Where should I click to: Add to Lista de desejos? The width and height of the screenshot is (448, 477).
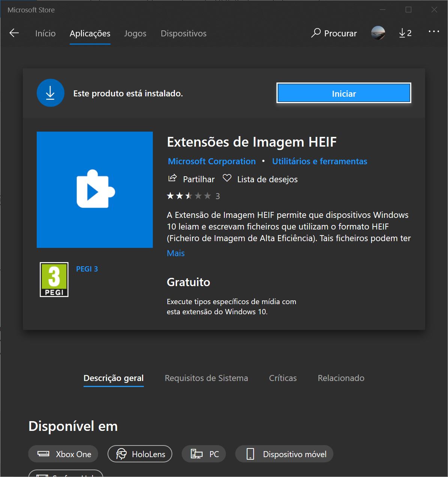pos(267,179)
